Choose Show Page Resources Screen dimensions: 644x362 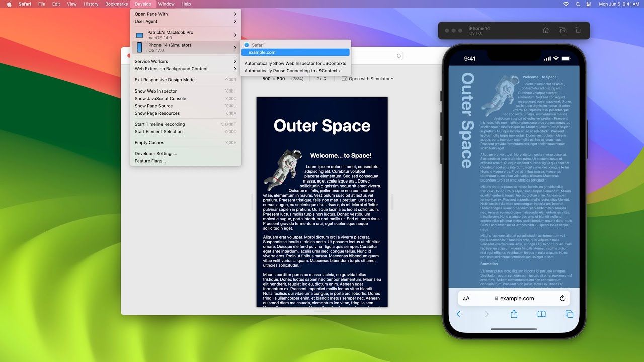[186, 113]
